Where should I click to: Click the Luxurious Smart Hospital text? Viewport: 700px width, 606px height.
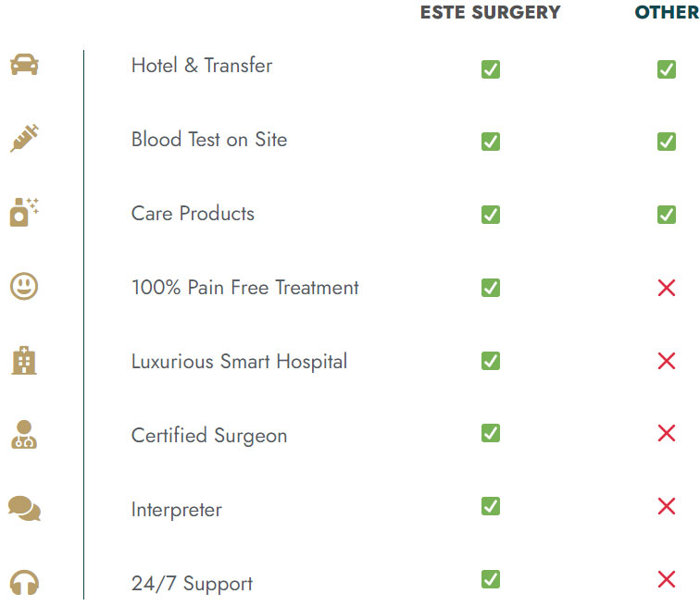coord(239,362)
